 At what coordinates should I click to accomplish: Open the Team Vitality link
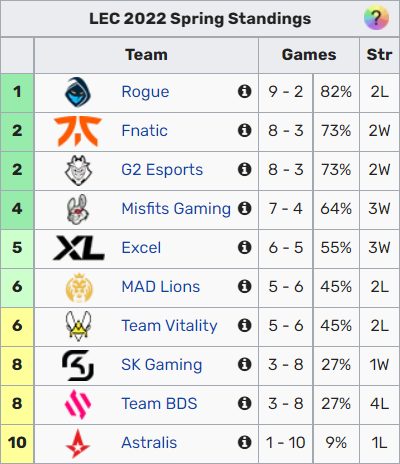[x=169, y=326]
